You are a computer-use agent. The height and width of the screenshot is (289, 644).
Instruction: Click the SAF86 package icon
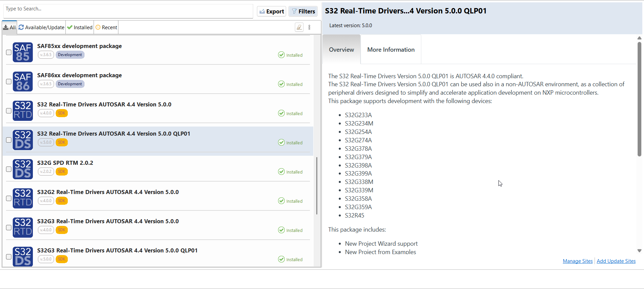pos(23,82)
